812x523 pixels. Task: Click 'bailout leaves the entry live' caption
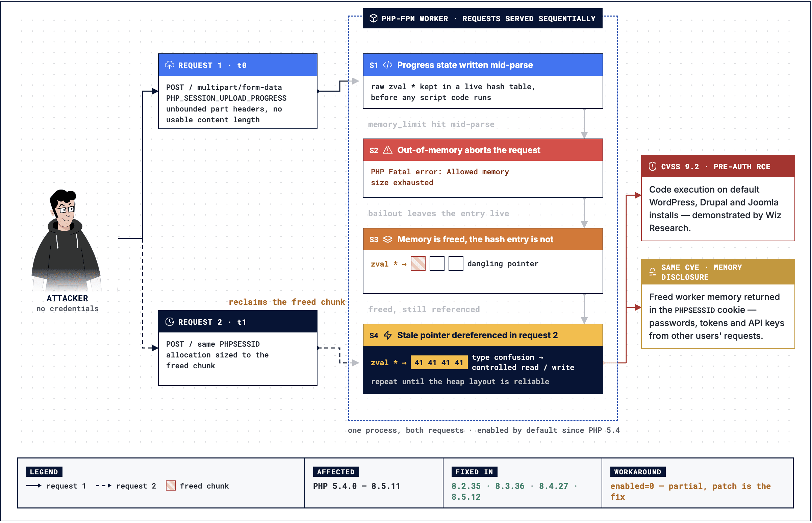(439, 214)
